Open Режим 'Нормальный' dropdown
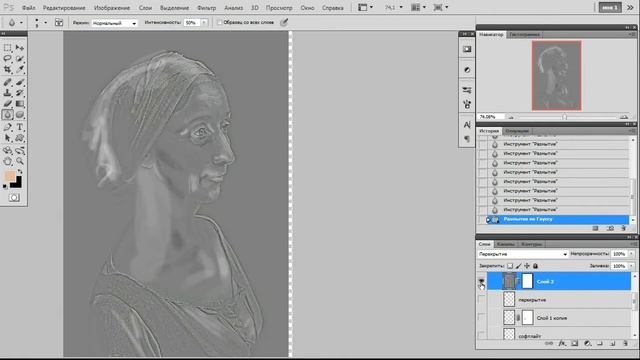 (114, 23)
